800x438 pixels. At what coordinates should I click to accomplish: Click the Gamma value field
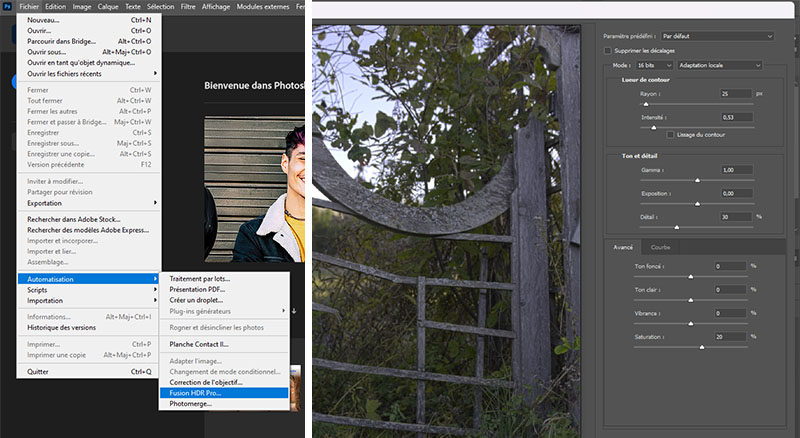tap(737, 170)
